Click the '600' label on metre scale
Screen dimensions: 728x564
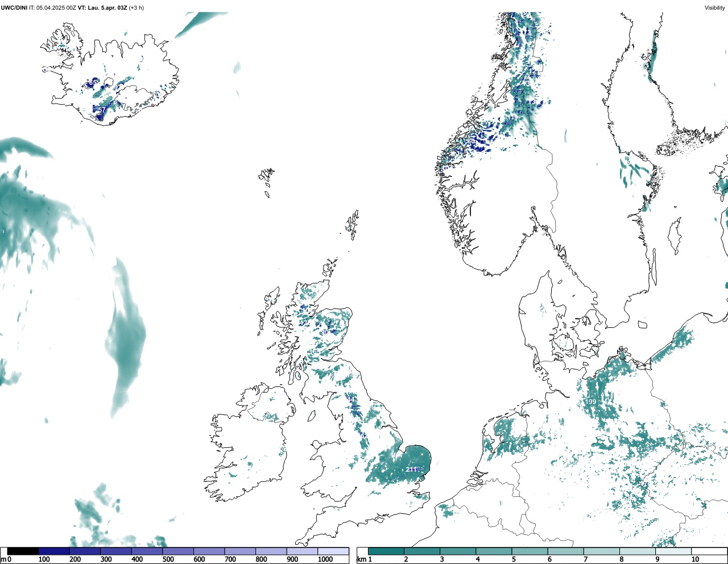click(x=199, y=559)
